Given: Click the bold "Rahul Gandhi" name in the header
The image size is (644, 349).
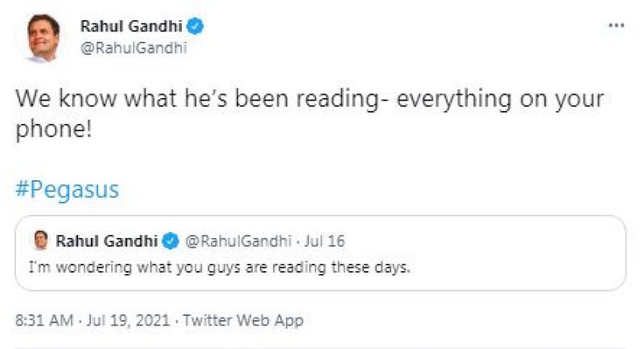Looking at the screenshot, I should pyautogui.click(x=133, y=27).
